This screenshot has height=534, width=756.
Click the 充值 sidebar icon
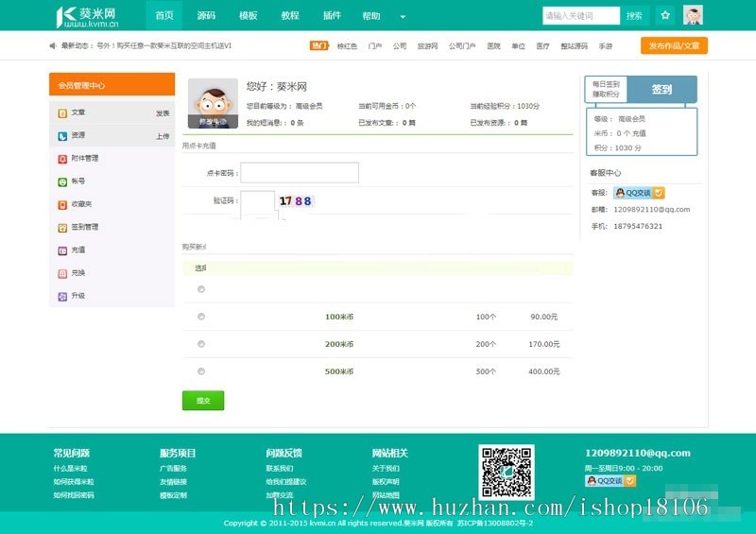pos(62,250)
